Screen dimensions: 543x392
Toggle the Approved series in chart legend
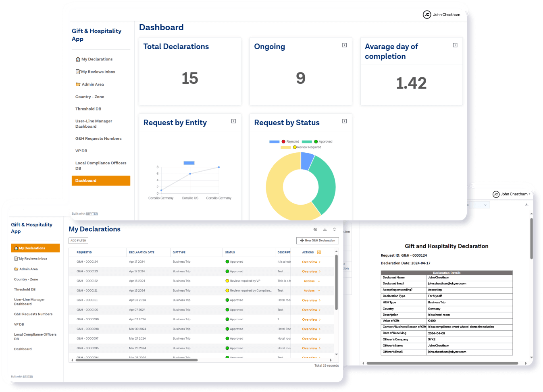322,142
